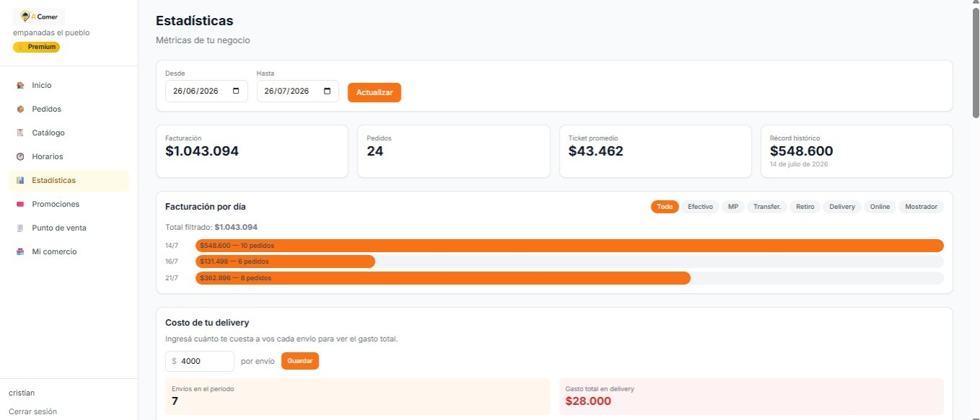This screenshot has width=980, height=420.
Task: Select the Horarios clock icon
Action: (x=20, y=156)
